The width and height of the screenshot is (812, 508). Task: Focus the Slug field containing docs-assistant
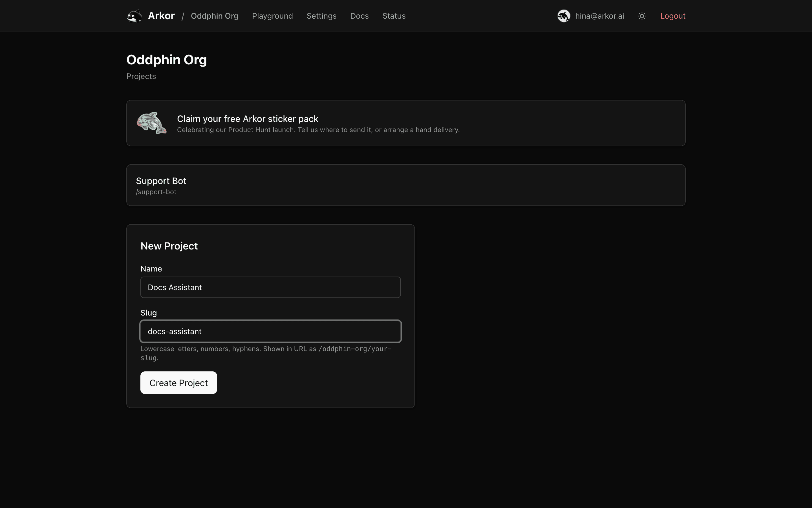[270, 331]
